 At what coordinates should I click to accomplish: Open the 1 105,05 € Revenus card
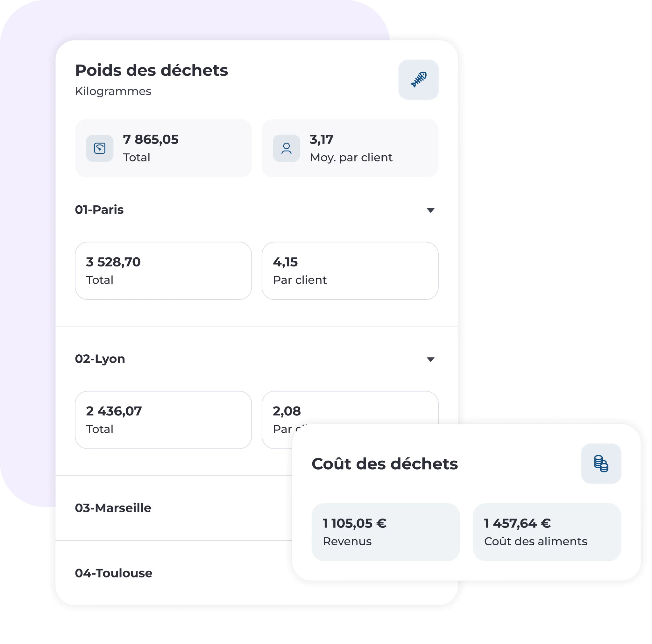[386, 532]
